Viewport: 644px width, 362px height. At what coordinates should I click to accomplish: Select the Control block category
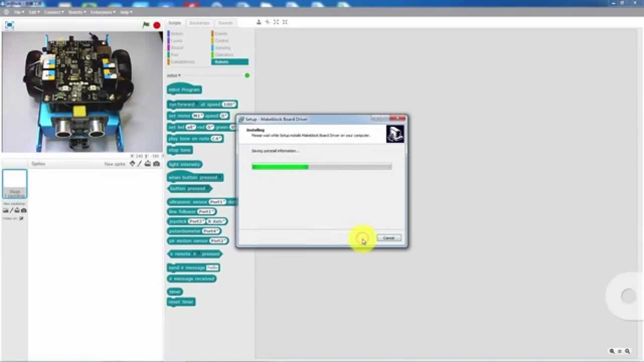click(221, 41)
